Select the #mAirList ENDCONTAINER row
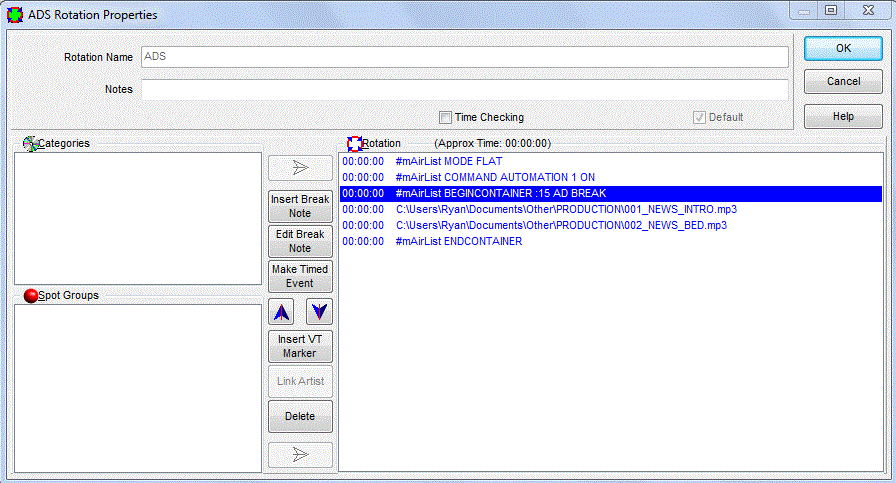 611,241
